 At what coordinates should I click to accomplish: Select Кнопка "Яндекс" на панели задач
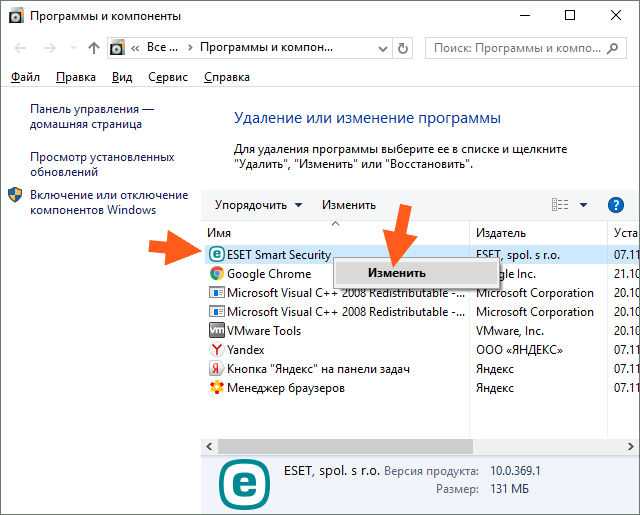[x=318, y=369]
